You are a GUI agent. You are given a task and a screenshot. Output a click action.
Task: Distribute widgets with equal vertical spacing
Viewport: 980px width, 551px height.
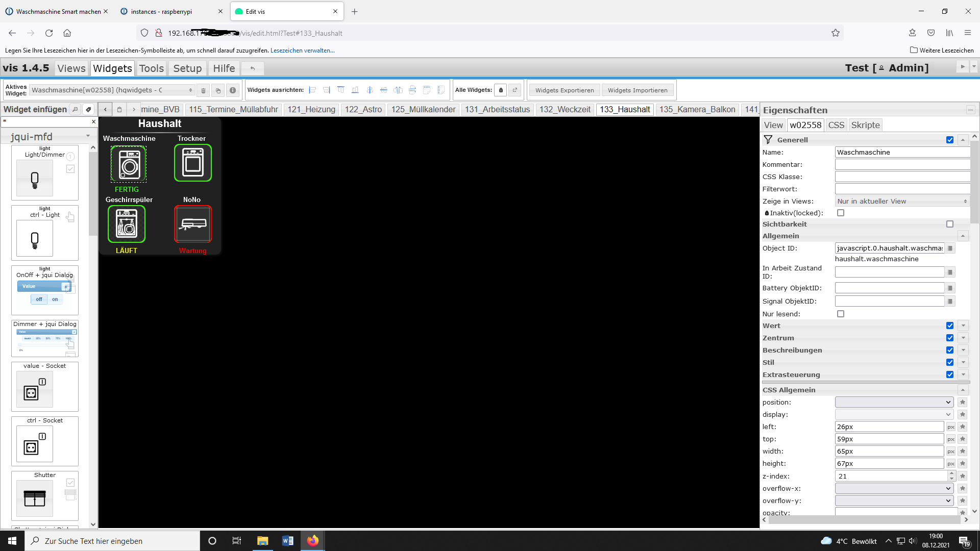(412, 90)
